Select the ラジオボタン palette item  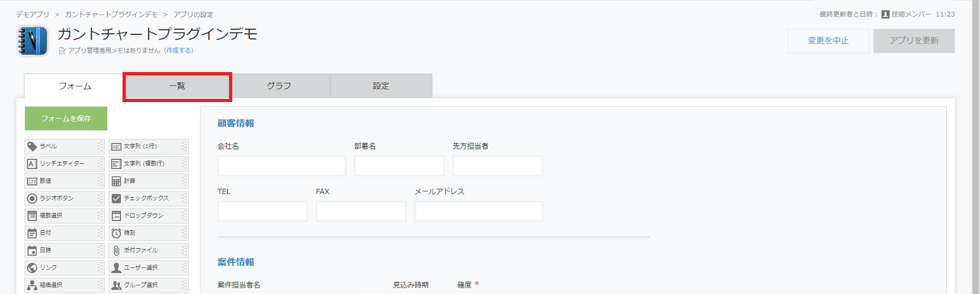pyautogui.click(x=61, y=198)
